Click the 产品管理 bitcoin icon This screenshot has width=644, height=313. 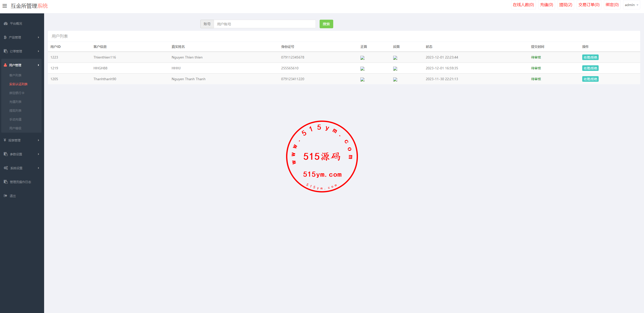coord(5,37)
